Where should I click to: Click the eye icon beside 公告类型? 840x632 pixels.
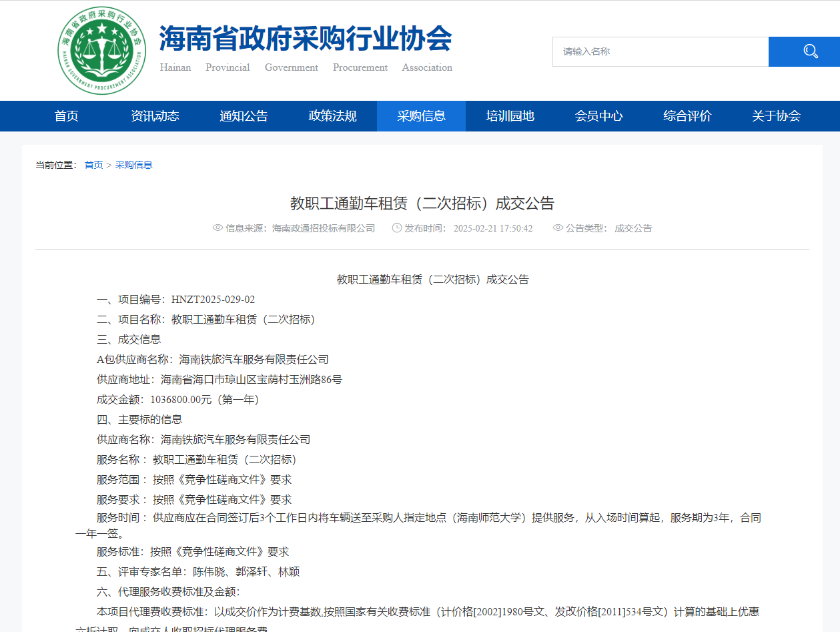[558, 228]
